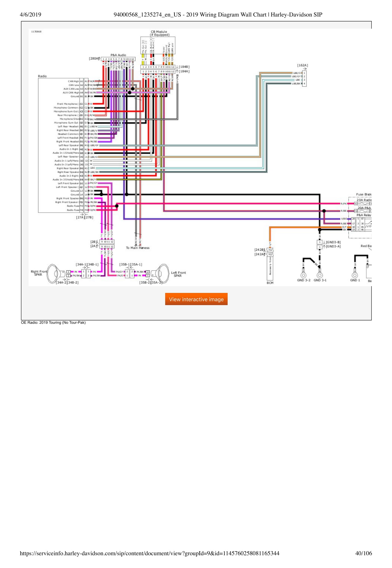
Task: Select the 2A connector pins 9-12
Action: tap(107, 246)
